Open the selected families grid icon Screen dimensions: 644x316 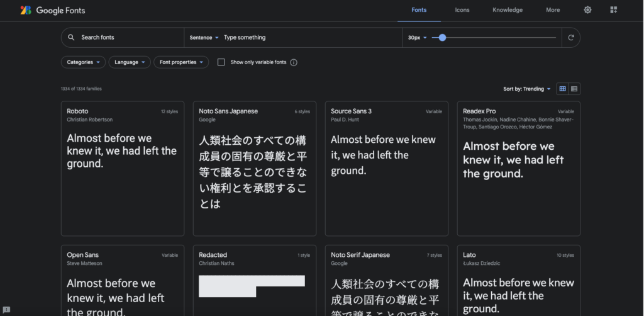(x=614, y=10)
